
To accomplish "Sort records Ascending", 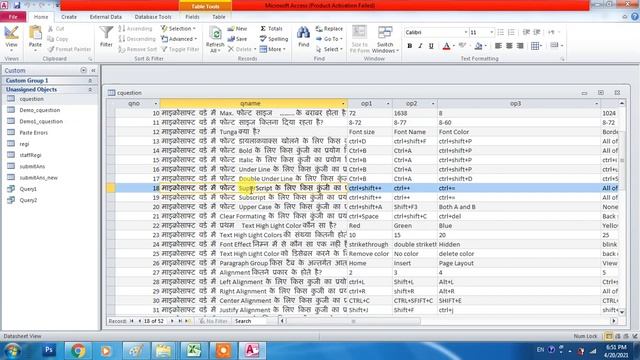I will click(136, 29).
